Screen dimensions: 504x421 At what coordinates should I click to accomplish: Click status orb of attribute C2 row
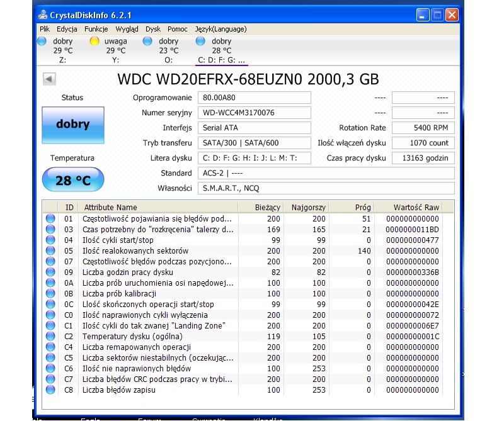[x=50, y=336]
